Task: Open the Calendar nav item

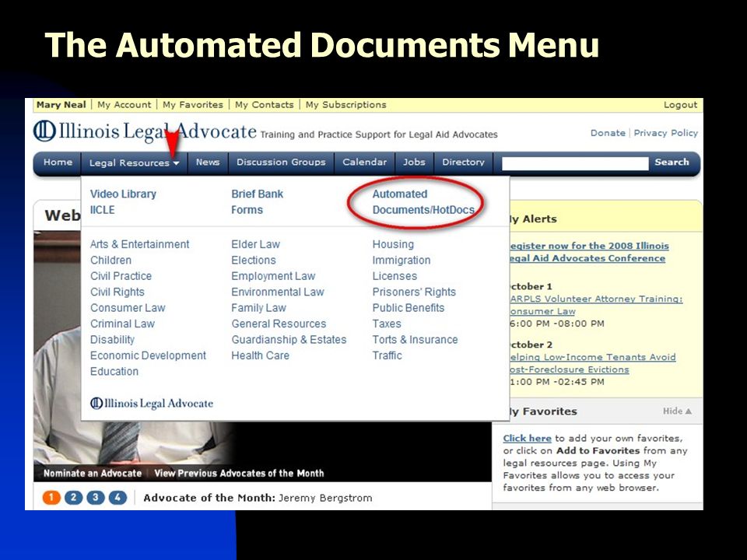Action: [x=364, y=163]
